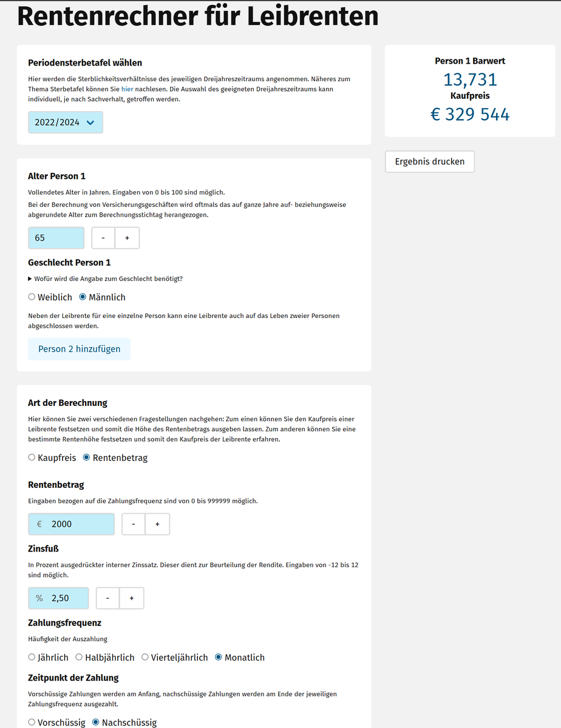The image size is (561, 728).
Task: Click the 'Person 2 hinzufügen' button
Action: [x=80, y=349]
